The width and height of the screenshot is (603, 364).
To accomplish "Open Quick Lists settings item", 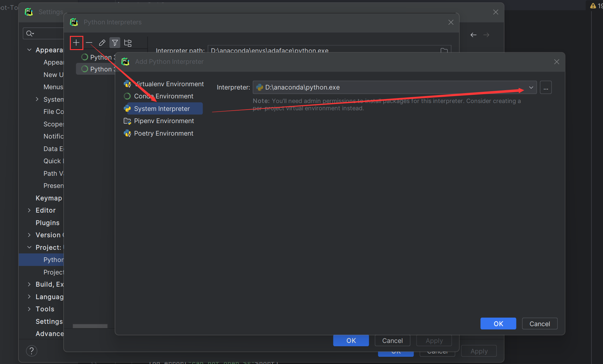I will [54, 161].
